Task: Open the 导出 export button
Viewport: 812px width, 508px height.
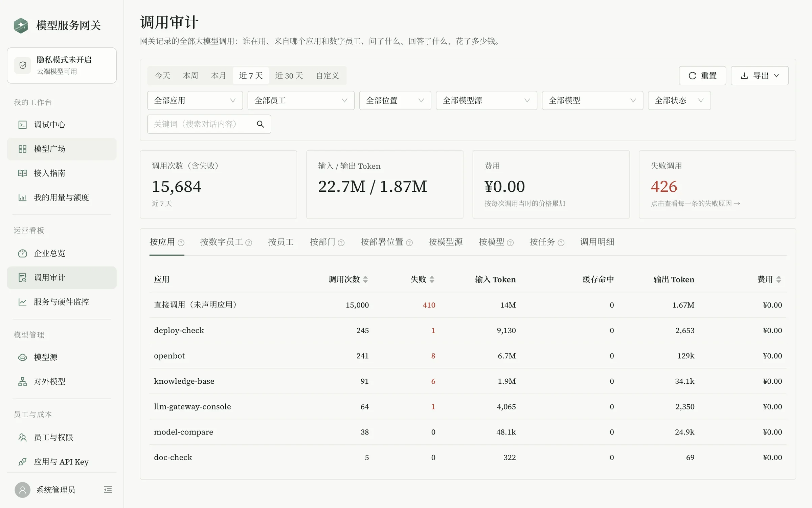Action: tap(760, 76)
